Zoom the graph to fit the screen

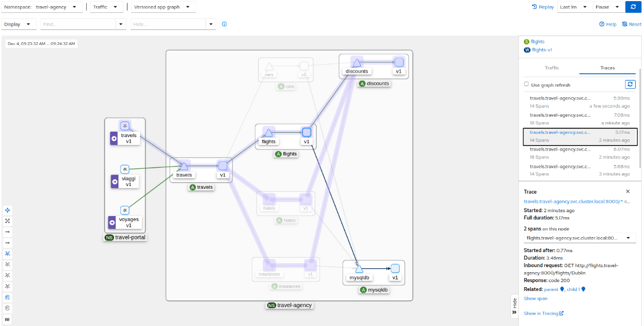pyautogui.click(x=7, y=220)
